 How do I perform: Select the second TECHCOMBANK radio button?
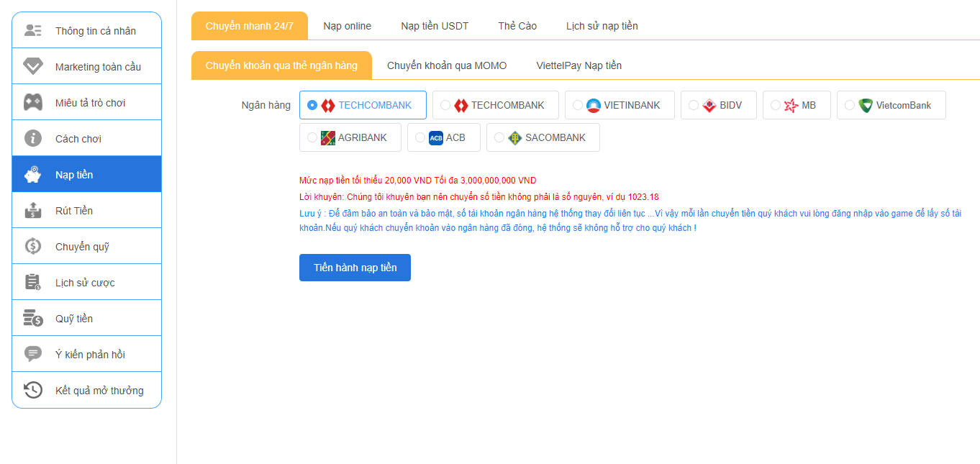(x=445, y=105)
